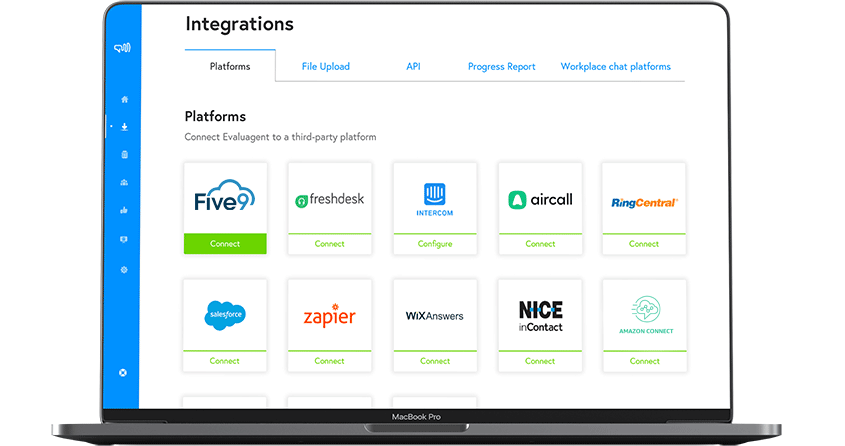Connect the RingCentral platform
The width and height of the screenshot is (845, 446).
pyautogui.click(x=644, y=244)
